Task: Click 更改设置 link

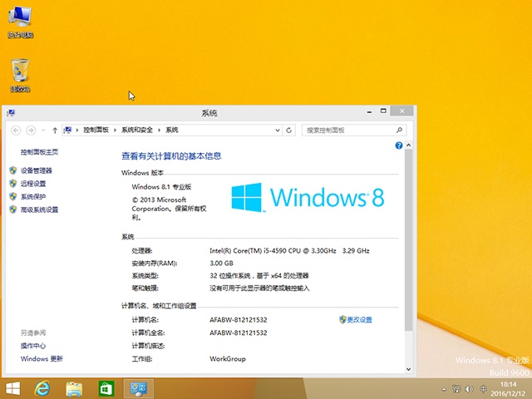Action: point(359,320)
